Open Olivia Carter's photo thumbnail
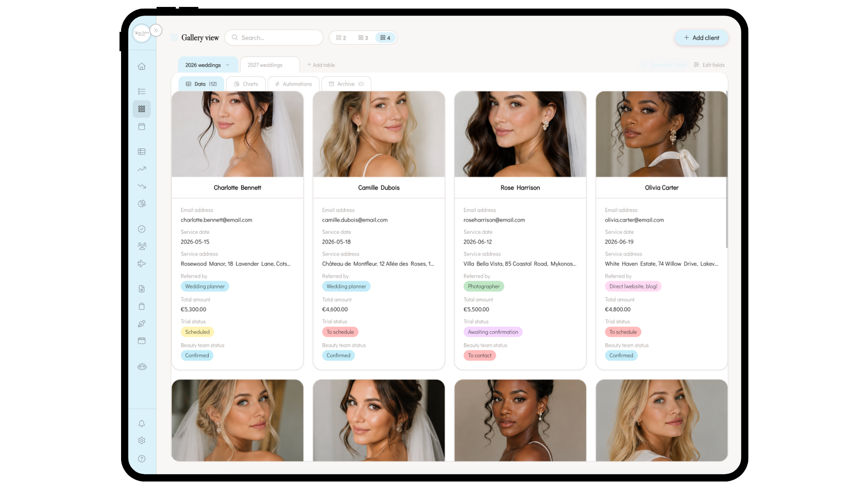The width and height of the screenshot is (868, 488). pyautogui.click(x=661, y=134)
